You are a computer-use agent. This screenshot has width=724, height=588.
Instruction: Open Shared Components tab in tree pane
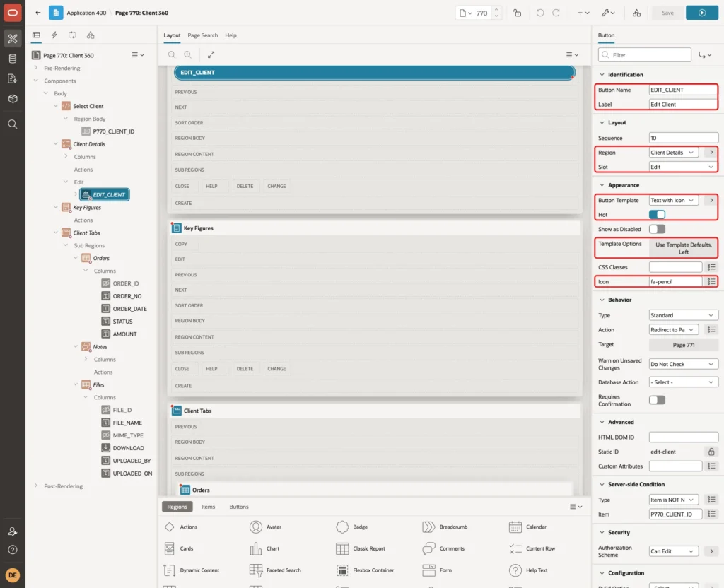(x=90, y=35)
